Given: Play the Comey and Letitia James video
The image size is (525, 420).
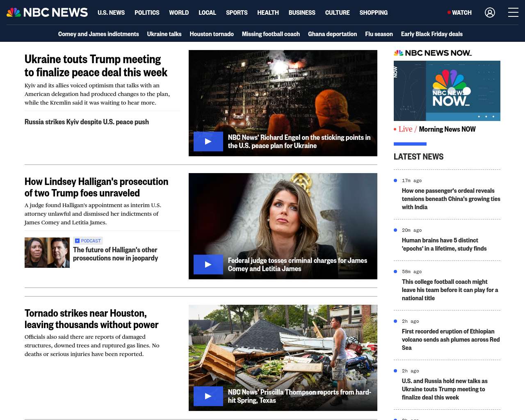Looking at the screenshot, I should [x=208, y=265].
